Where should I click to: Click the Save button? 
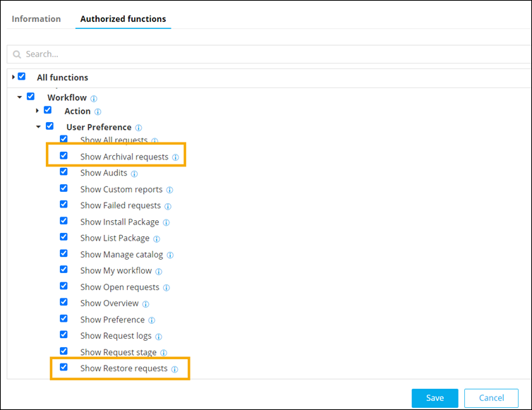pyautogui.click(x=435, y=398)
